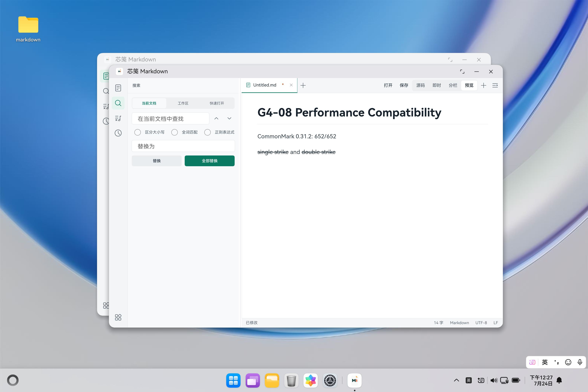Close the Untitled.md tab
This screenshot has width=588, height=392.
[291, 85]
